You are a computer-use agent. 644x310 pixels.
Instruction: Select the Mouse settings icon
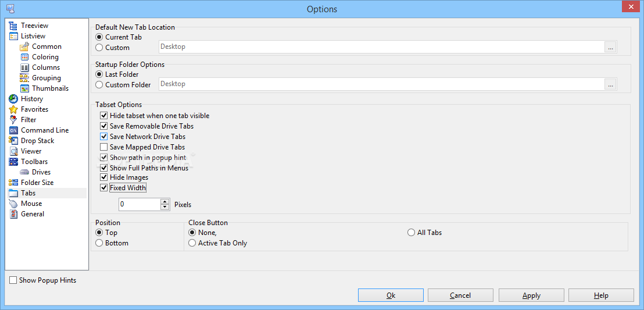tap(13, 204)
